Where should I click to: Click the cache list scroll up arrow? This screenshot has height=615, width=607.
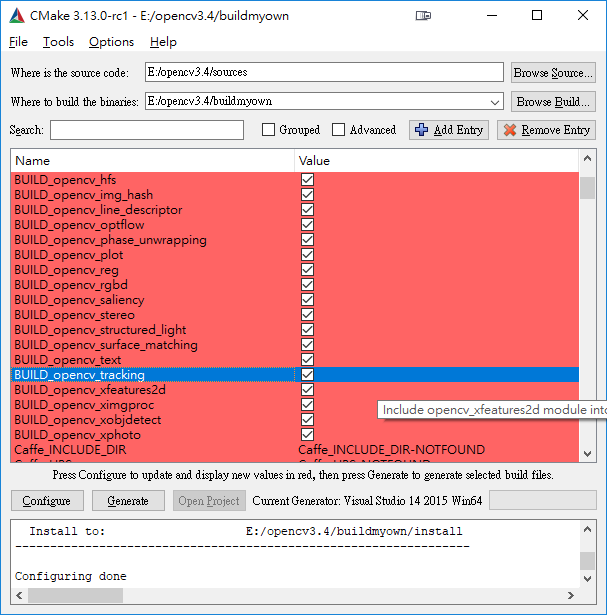click(587, 158)
